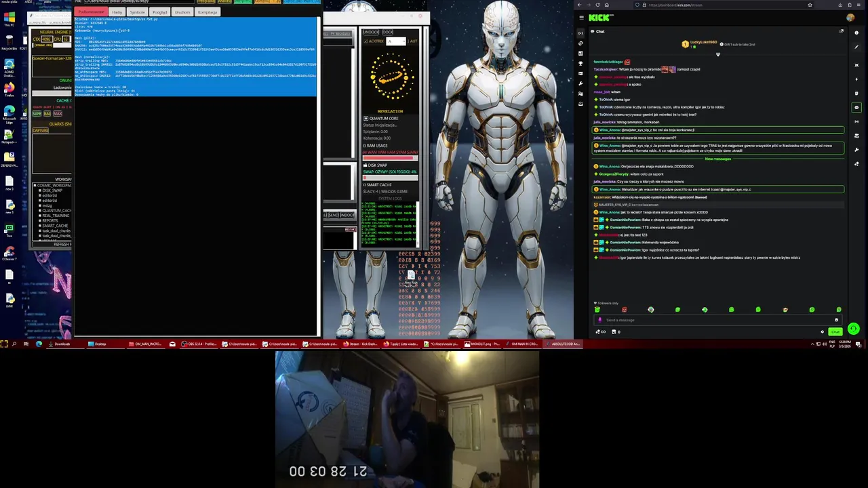The width and height of the screenshot is (868, 488).
Task: Select REPORTS folder in workspace tree
Action: pos(50,220)
